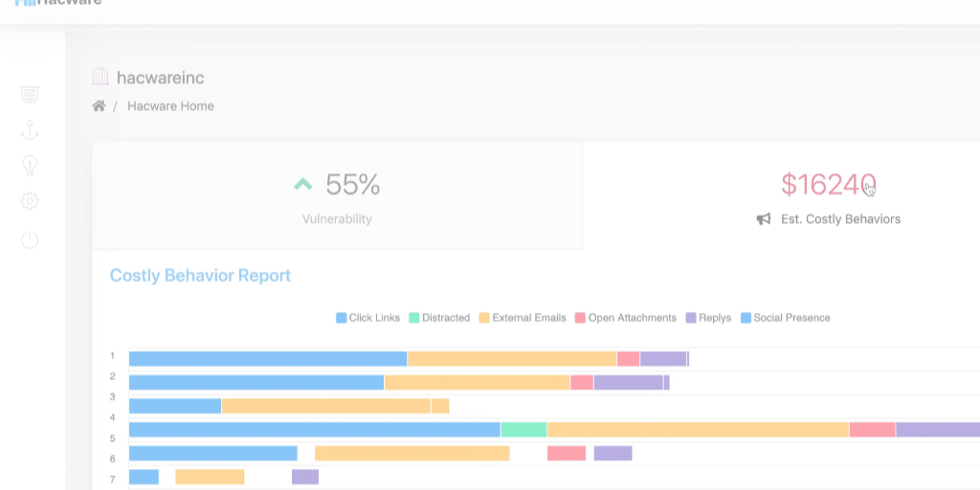Click the megaphone icon beside Est. Costly Behaviors
The height and width of the screenshot is (490, 980).
click(x=764, y=219)
